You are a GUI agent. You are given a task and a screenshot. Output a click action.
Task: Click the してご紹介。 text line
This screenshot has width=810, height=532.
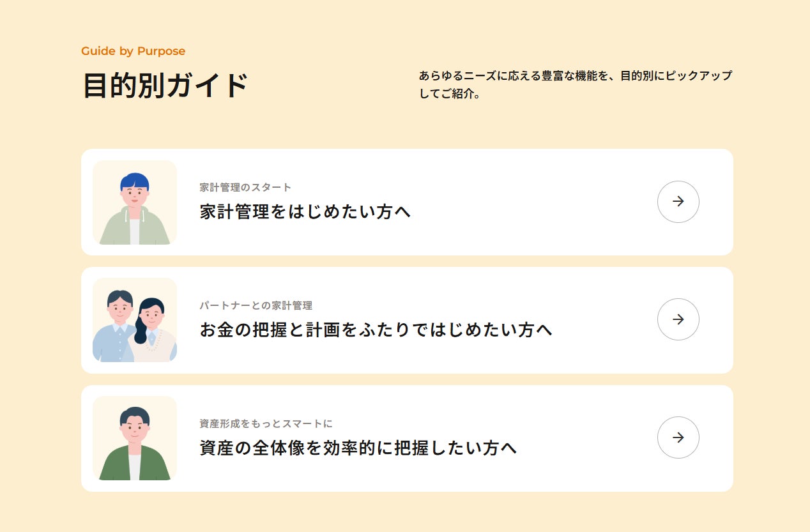pyautogui.click(x=449, y=95)
